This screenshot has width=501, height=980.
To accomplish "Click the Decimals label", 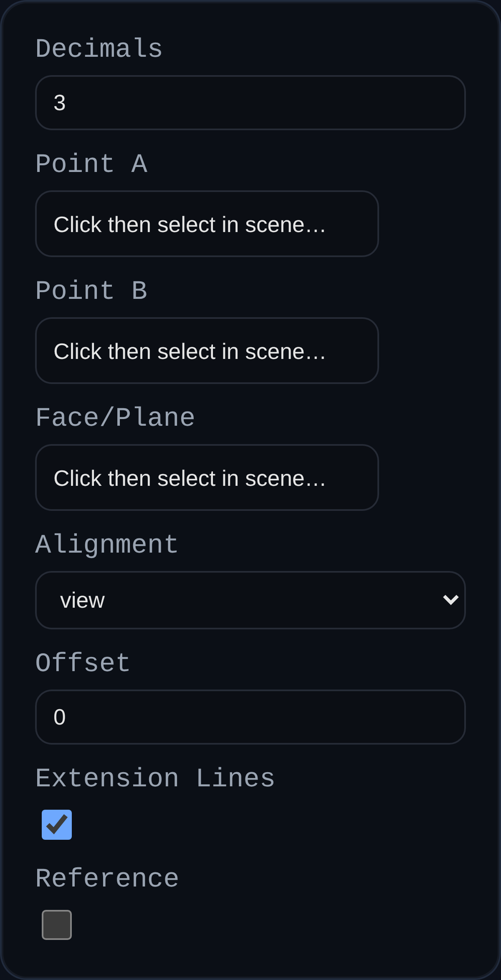I will pyautogui.click(x=99, y=48).
